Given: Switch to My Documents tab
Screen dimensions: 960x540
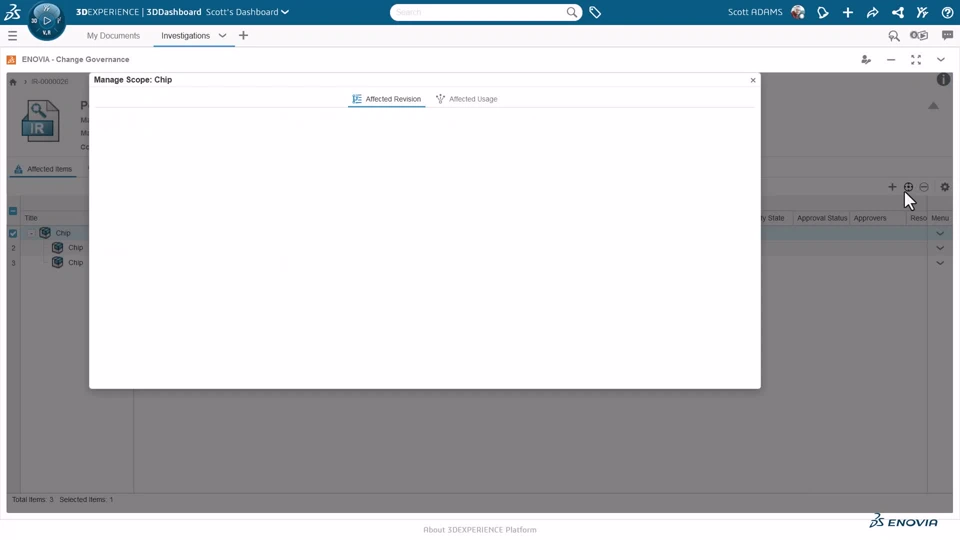Looking at the screenshot, I should 113,36.
